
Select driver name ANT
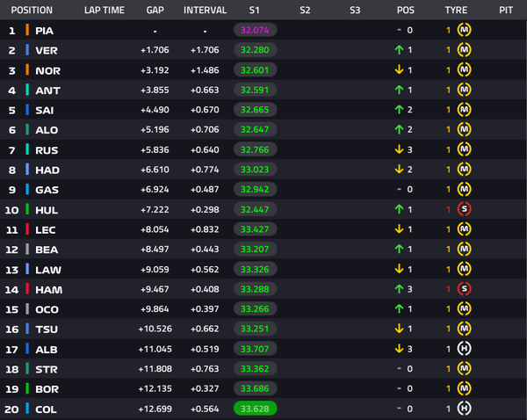tap(47, 91)
